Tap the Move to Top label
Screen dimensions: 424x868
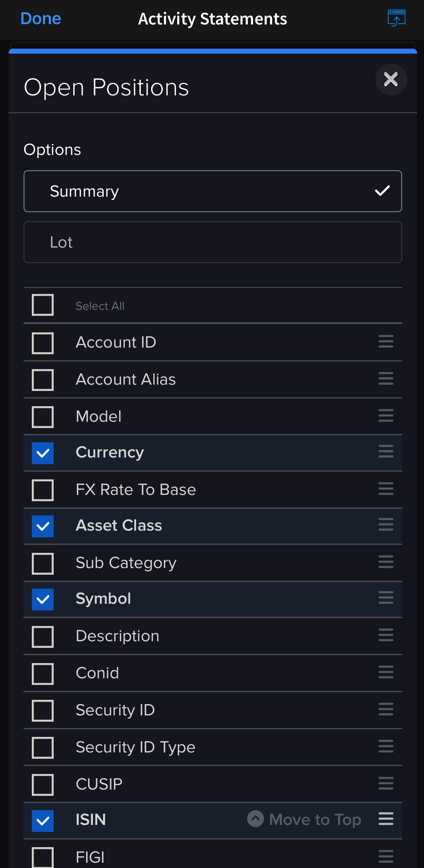coord(315,819)
